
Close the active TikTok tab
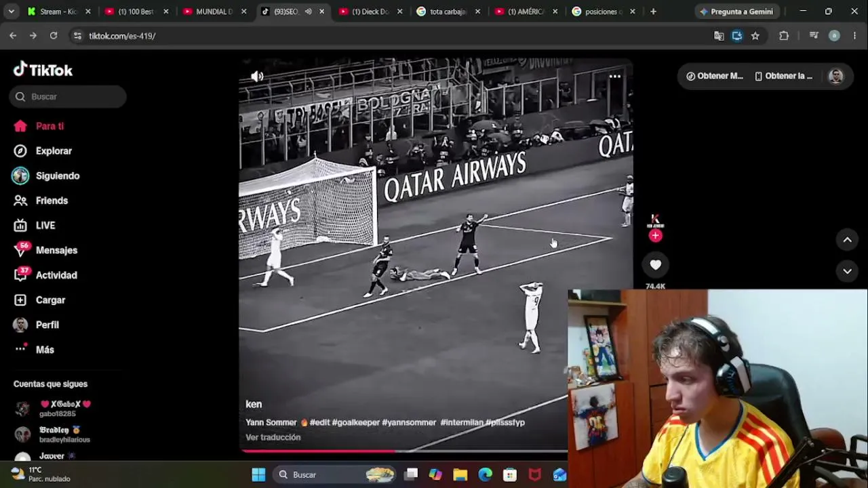coord(321,12)
